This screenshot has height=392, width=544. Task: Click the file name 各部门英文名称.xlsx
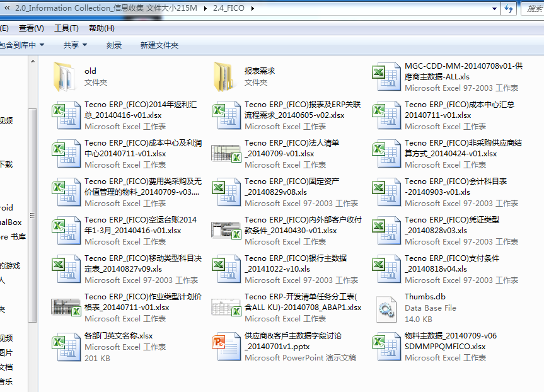pyautogui.click(x=119, y=336)
